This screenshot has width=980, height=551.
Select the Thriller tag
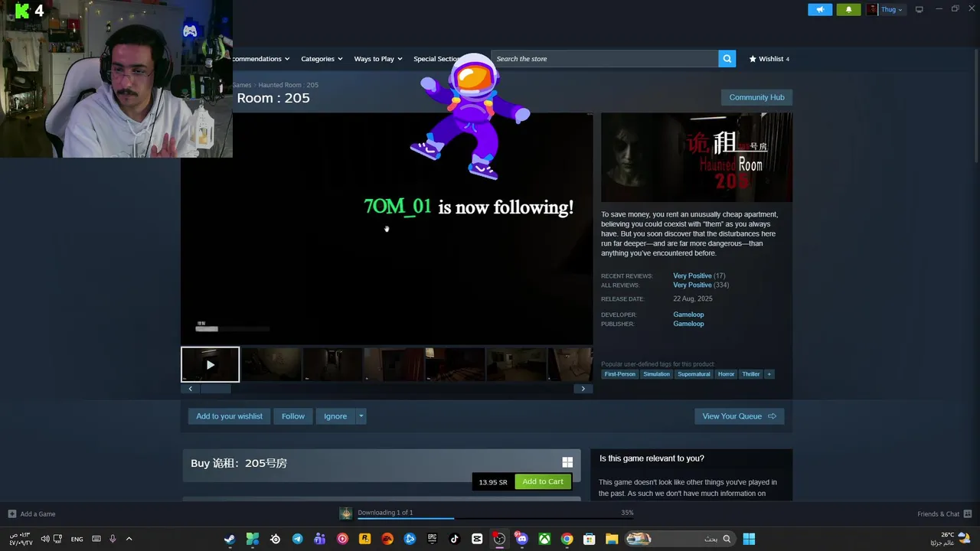coord(751,374)
